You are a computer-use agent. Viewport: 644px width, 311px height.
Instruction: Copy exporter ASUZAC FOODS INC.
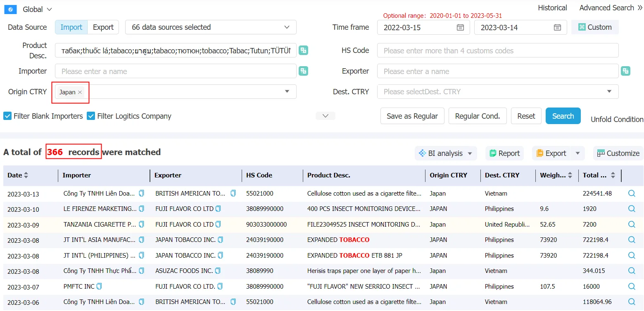coord(218,271)
